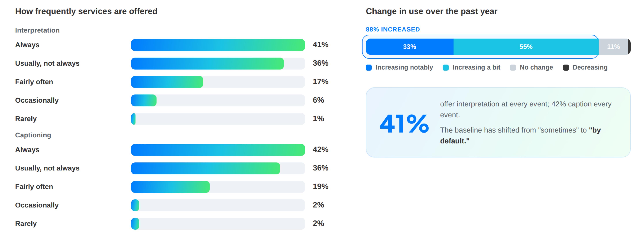The image size is (644, 238).
Task: Click the Interpretation Always 41% bar
Action: coord(218,45)
